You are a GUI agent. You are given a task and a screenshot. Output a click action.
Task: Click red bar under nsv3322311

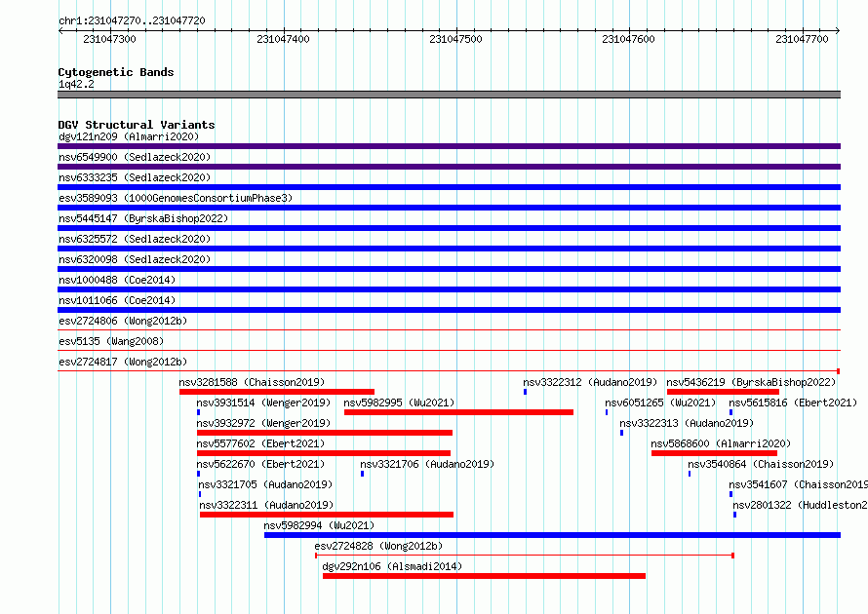coord(327,515)
